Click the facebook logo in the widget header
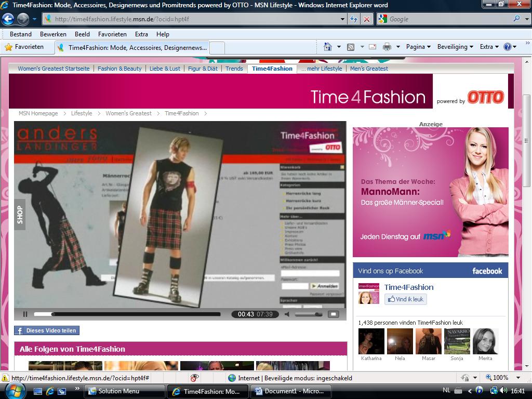Screen dimensions: 532x399 click(487, 271)
